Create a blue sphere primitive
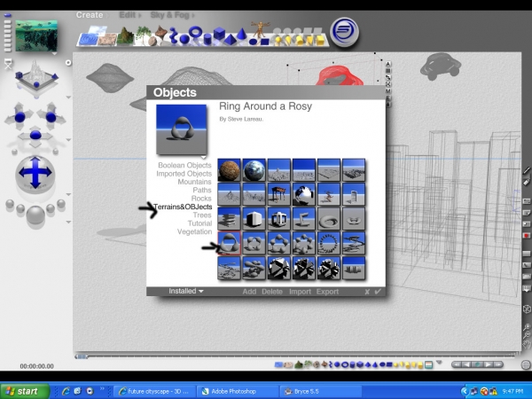 point(184,39)
